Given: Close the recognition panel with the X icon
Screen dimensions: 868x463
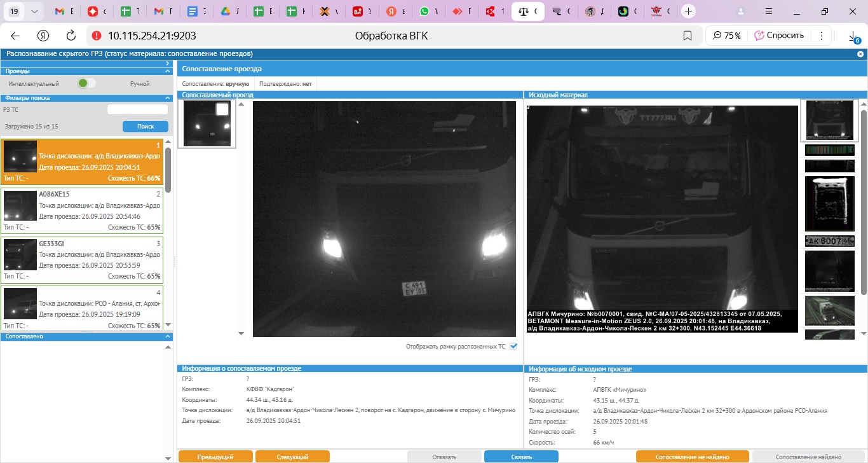Looking at the screenshot, I should tap(860, 54).
